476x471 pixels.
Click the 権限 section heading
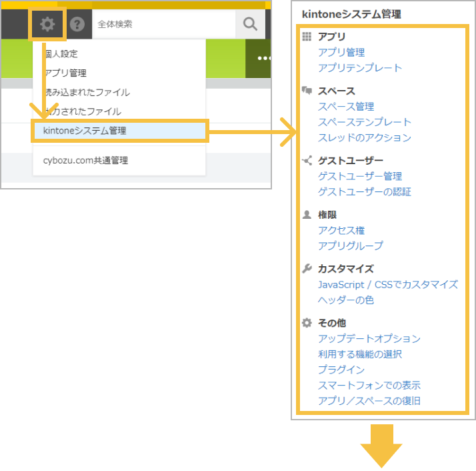click(x=327, y=215)
